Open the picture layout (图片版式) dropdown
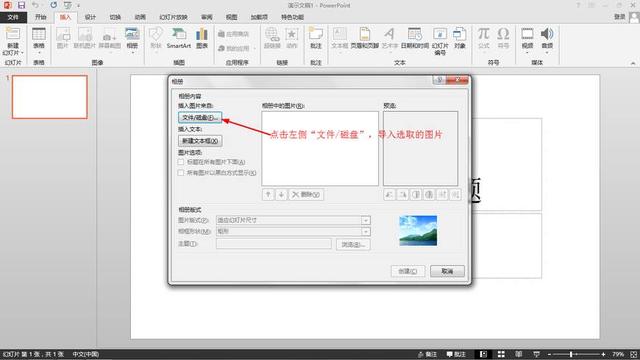640x360 pixels. click(x=366, y=220)
